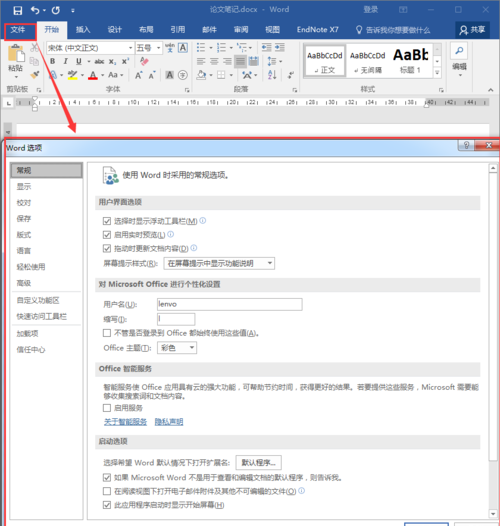Clear all formatting eraser icon

tap(144, 61)
